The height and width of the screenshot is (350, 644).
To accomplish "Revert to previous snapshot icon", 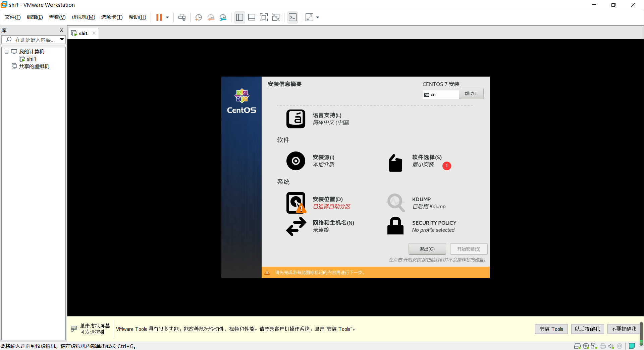I will [x=211, y=17].
